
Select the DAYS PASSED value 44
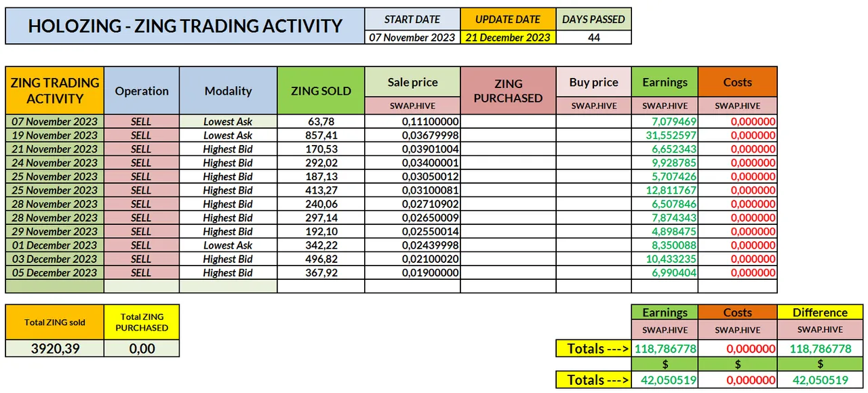594,38
